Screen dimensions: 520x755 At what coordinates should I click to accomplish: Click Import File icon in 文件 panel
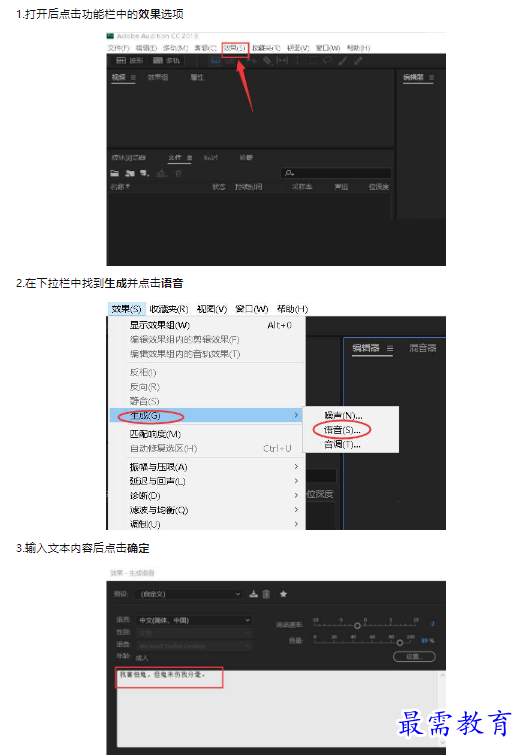point(130,173)
